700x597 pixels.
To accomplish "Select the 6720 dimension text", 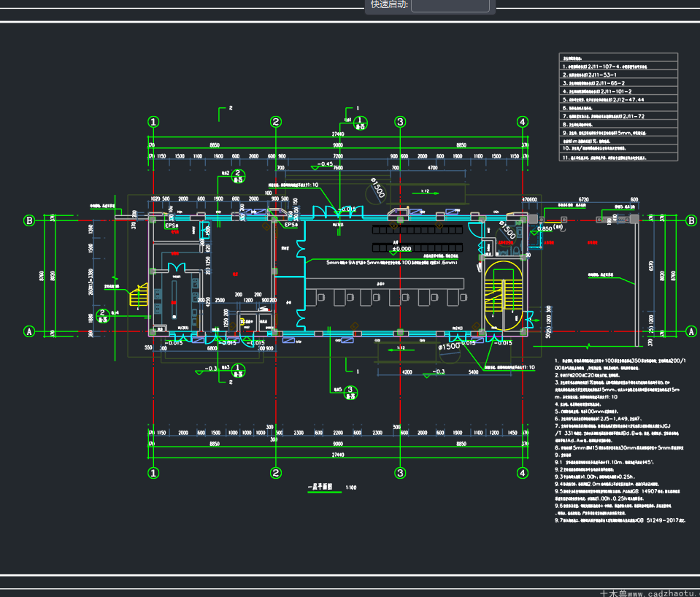I will tap(584, 199).
